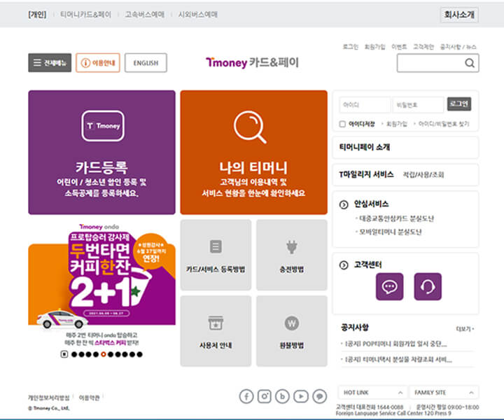This screenshot has width=504, height=420.
Task: Open the Instagram social icon
Action: pyautogui.click(x=264, y=396)
